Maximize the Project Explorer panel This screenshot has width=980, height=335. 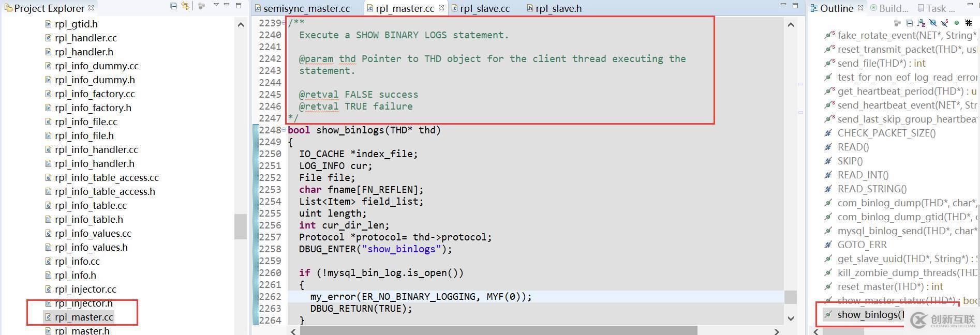coord(239,6)
